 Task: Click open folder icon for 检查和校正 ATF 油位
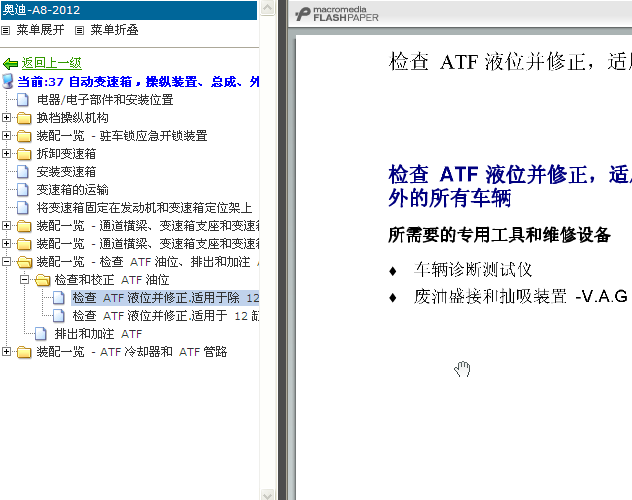[42, 280]
